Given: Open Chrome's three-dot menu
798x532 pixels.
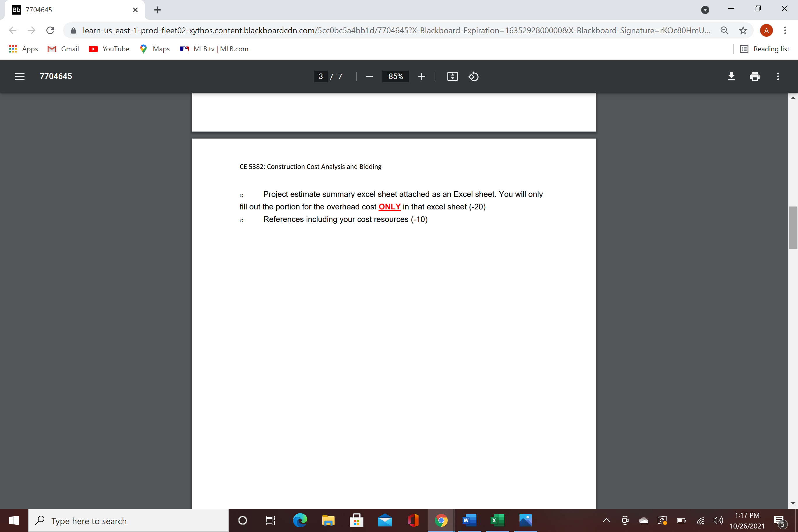Looking at the screenshot, I should (785, 31).
